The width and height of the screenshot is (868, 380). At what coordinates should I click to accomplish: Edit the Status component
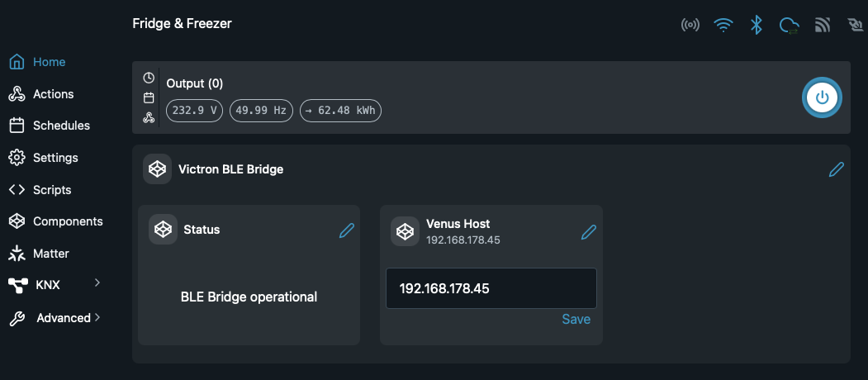click(x=347, y=230)
